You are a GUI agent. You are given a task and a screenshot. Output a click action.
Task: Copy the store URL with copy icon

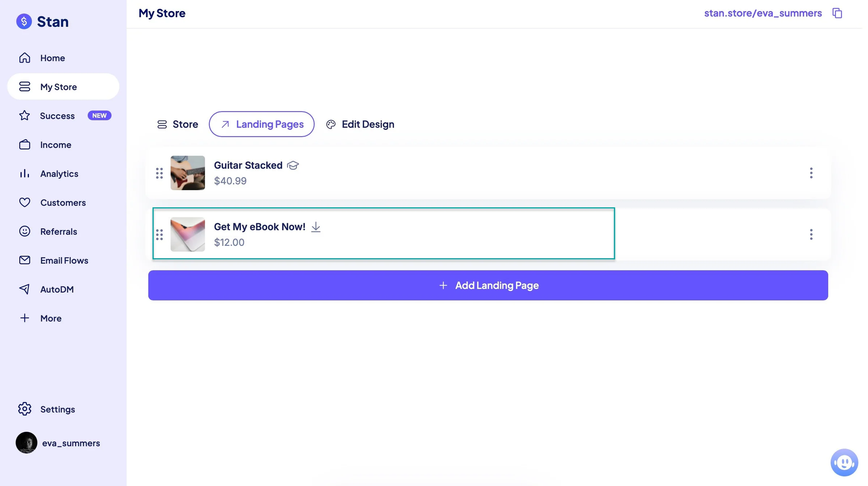pyautogui.click(x=837, y=13)
